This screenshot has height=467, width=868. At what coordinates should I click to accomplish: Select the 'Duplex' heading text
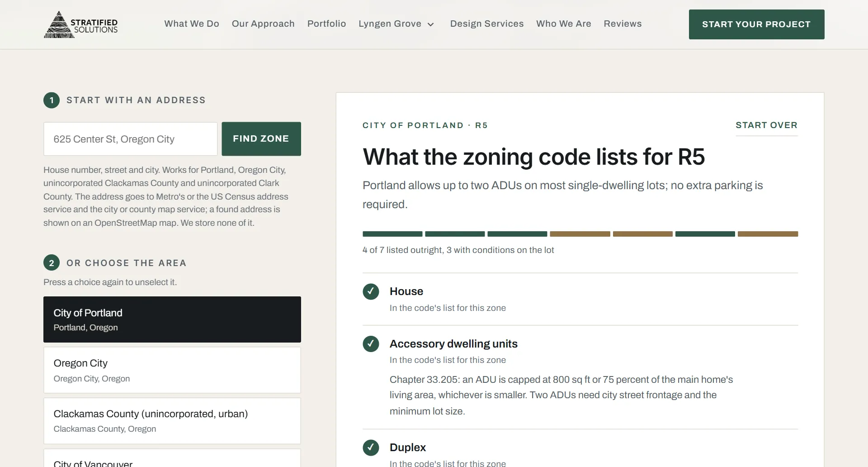408,448
